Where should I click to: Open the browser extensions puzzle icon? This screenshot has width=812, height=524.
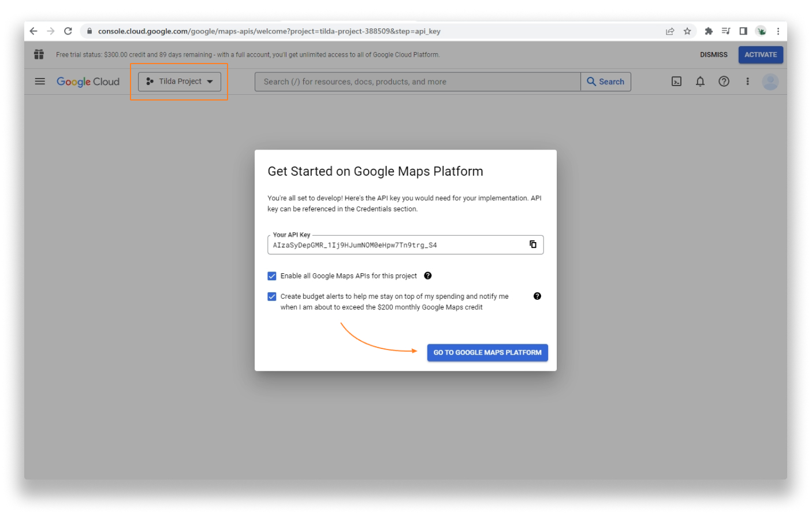(709, 31)
